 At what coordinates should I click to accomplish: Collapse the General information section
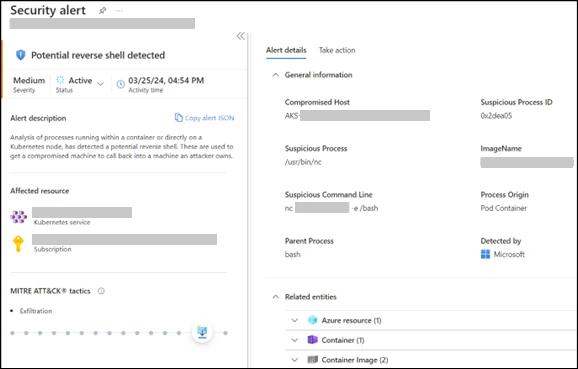coord(275,75)
